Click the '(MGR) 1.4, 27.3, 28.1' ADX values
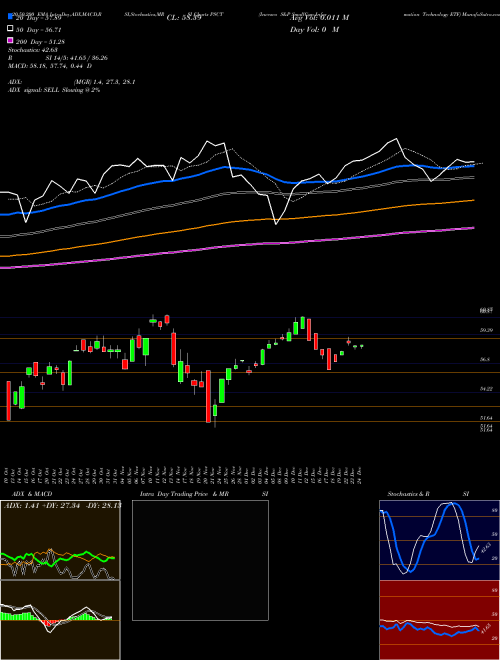The width and height of the screenshot is (500, 660). point(104,82)
